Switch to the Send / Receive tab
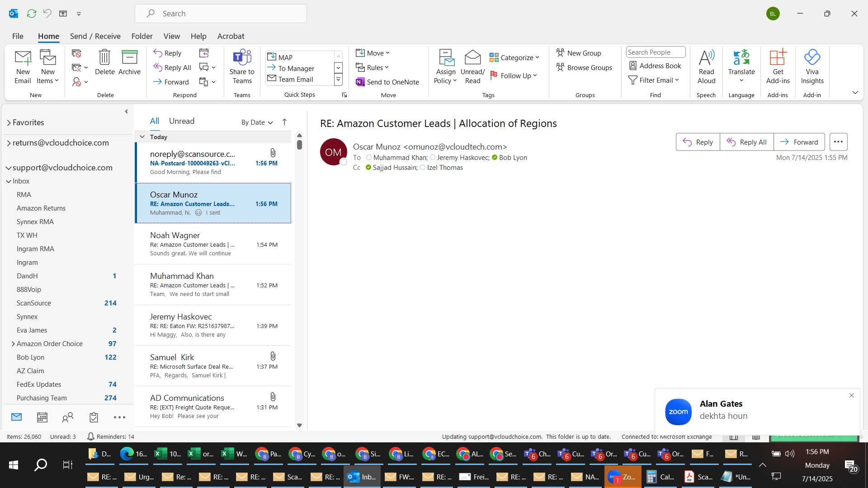Image resolution: width=868 pixels, height=488 pixels. pos(95,36)
